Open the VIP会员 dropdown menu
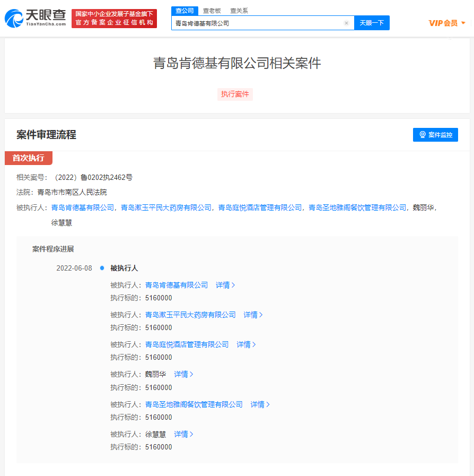The image size is (474, 476). click(x=447, y=23)
